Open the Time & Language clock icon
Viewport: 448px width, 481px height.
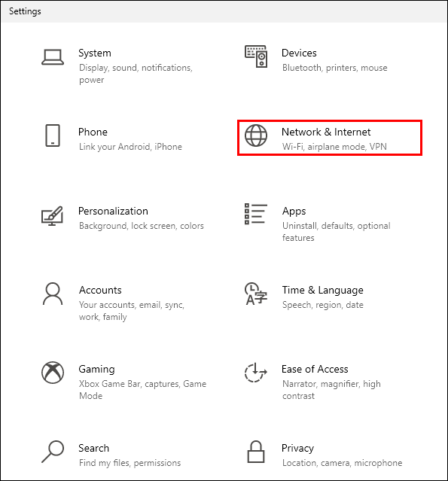(x=256, y=294)
